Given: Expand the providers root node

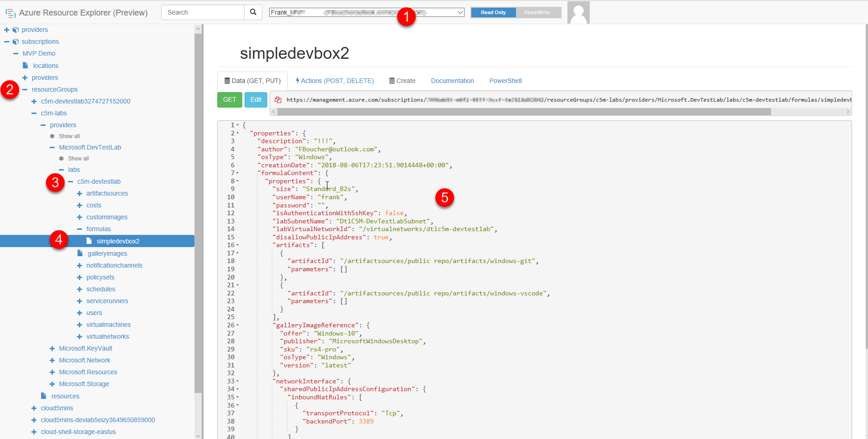Looking at the screenshot, I should 7,30.
